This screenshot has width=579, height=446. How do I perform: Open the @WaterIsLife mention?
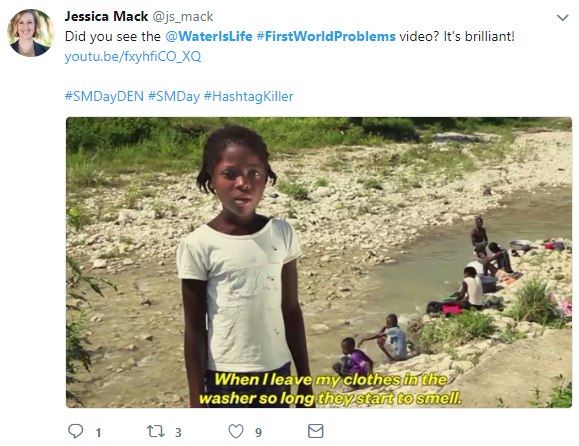coord(209,36)
